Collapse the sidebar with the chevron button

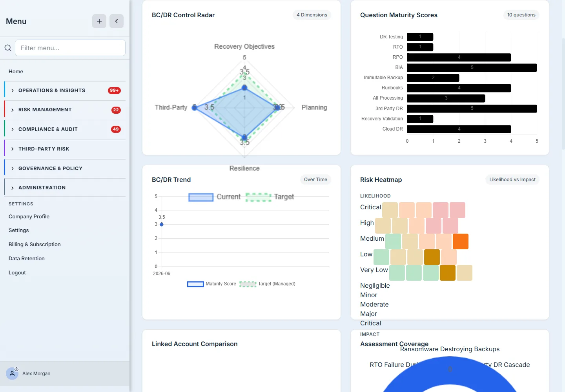tap(117, 21)
